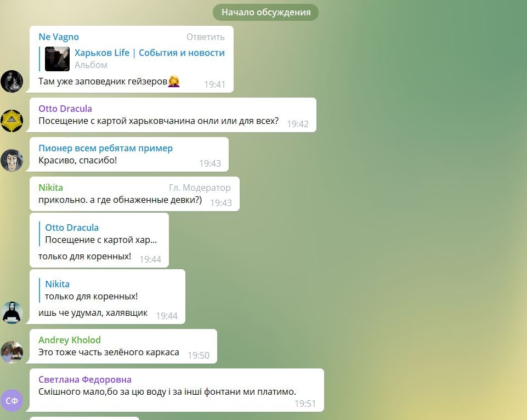Open Харьков Life | События и новости channel link

click(x=150, y=53)
